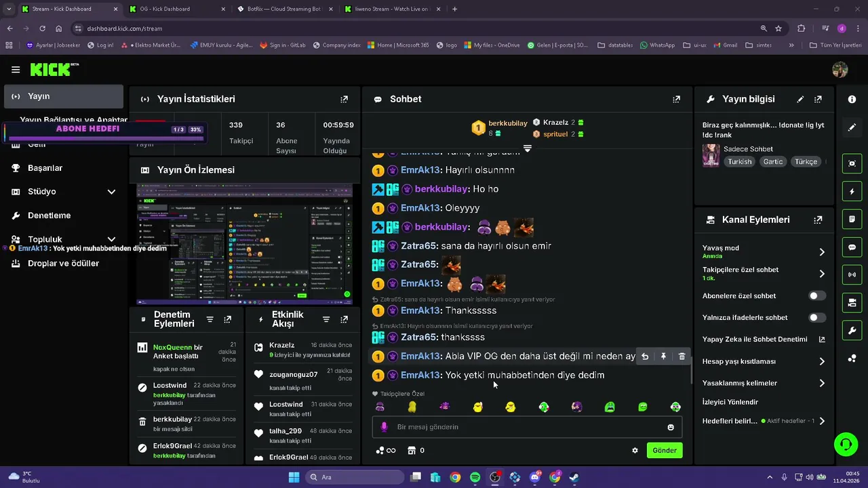The image size is (868, 488).
Task: Open Droplar ve ödüller in the sidebar
Action: point(64,263)
